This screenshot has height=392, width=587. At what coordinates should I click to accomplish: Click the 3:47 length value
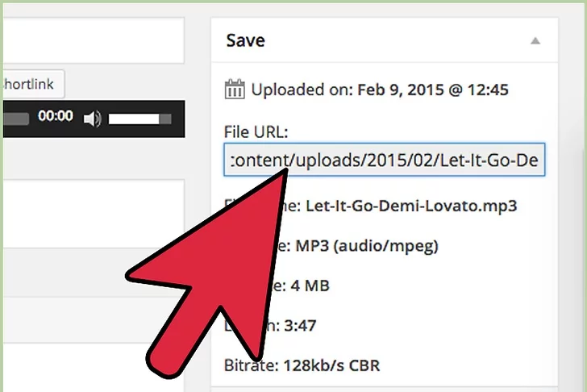click(x=300, y=325)
